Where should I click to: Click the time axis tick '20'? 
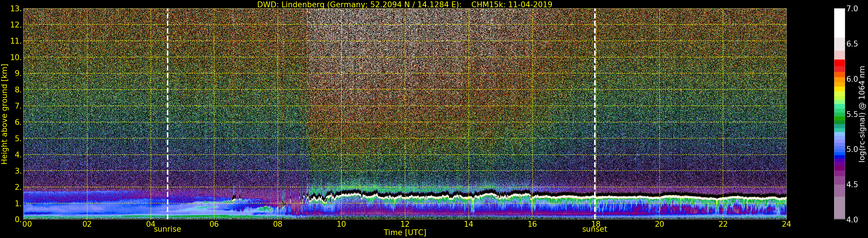[x=659, y=224]
